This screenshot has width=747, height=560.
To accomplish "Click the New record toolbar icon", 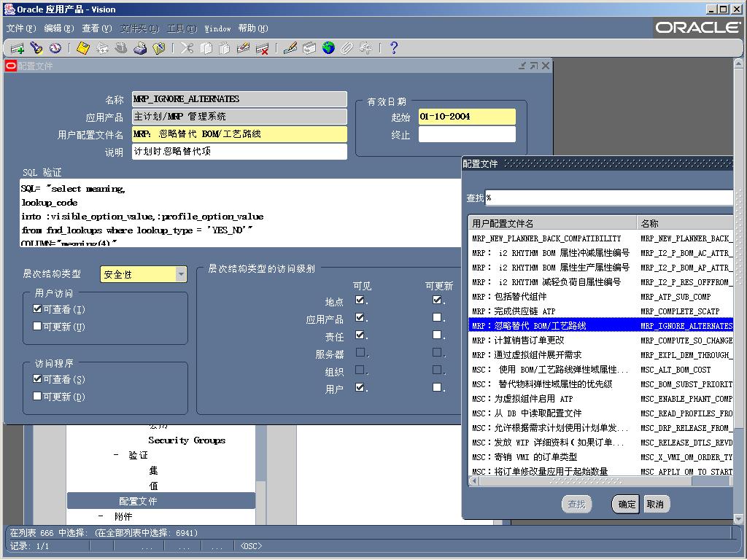I will (18, 48).
